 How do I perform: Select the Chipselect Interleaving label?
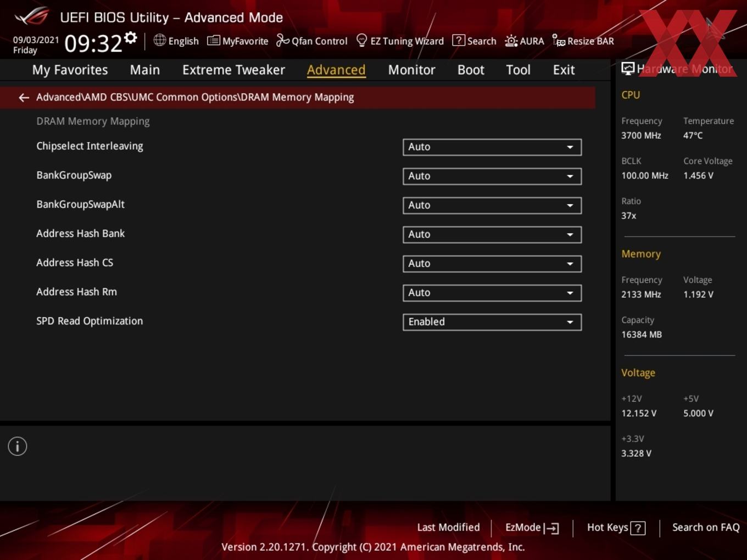[90, 146]
